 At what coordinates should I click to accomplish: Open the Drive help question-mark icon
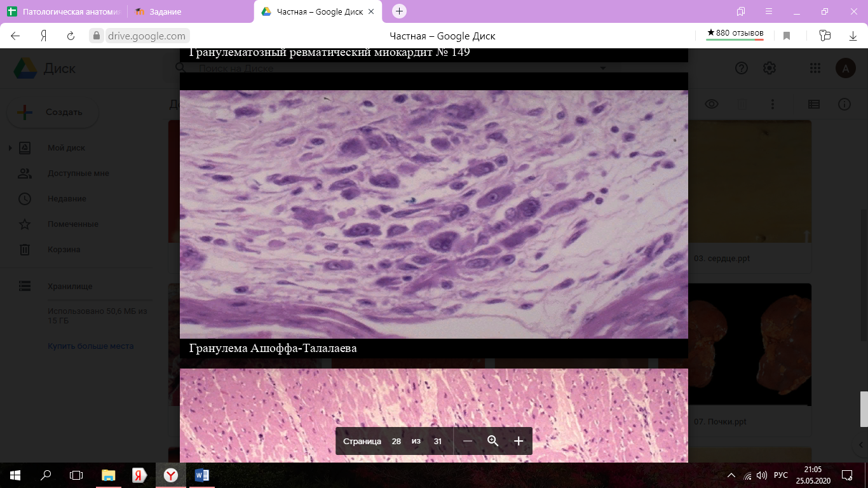point(742,69)
